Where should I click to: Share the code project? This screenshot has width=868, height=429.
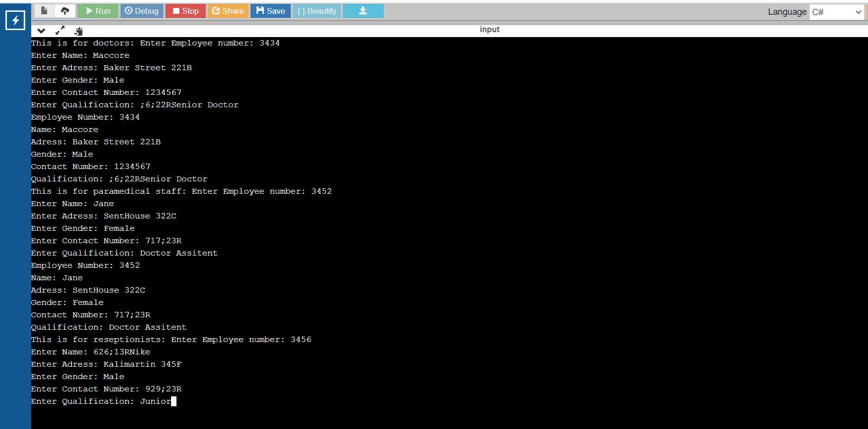point(228,11)
